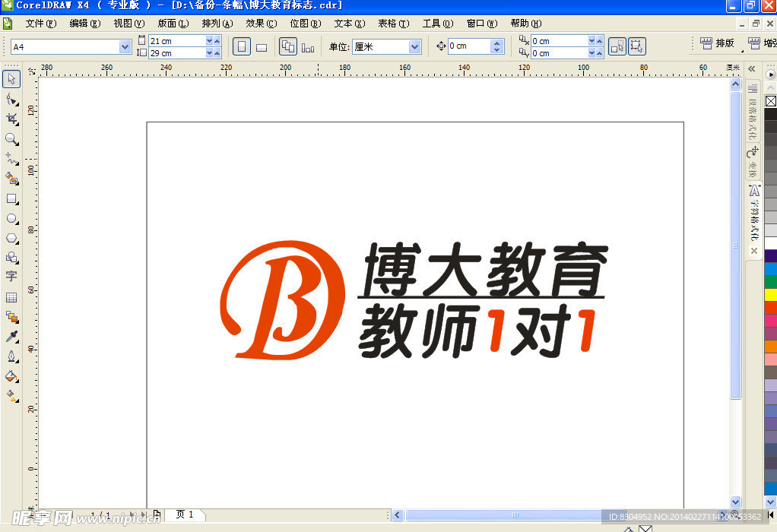Select the Eyedropper tool
777x532 pixels.
point(11,337)
